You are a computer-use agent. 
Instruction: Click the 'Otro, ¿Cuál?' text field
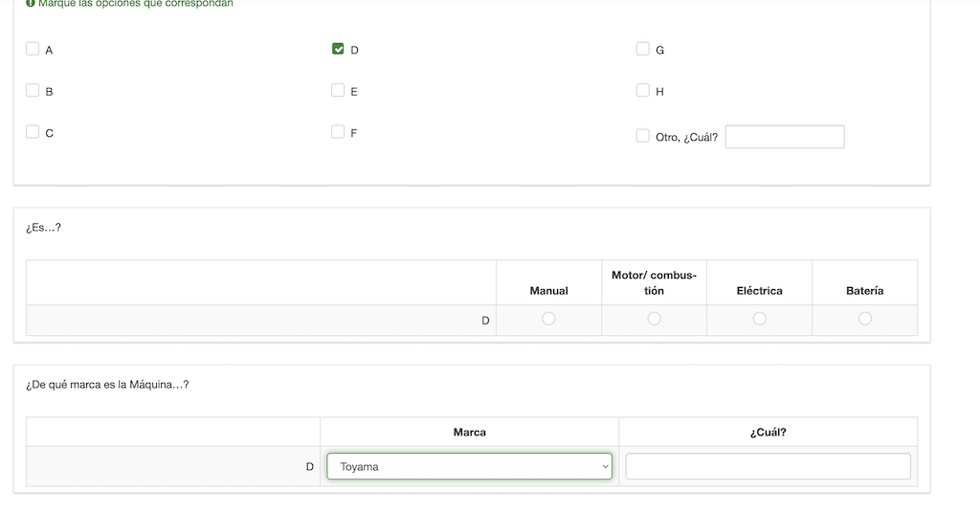(785, 137)
